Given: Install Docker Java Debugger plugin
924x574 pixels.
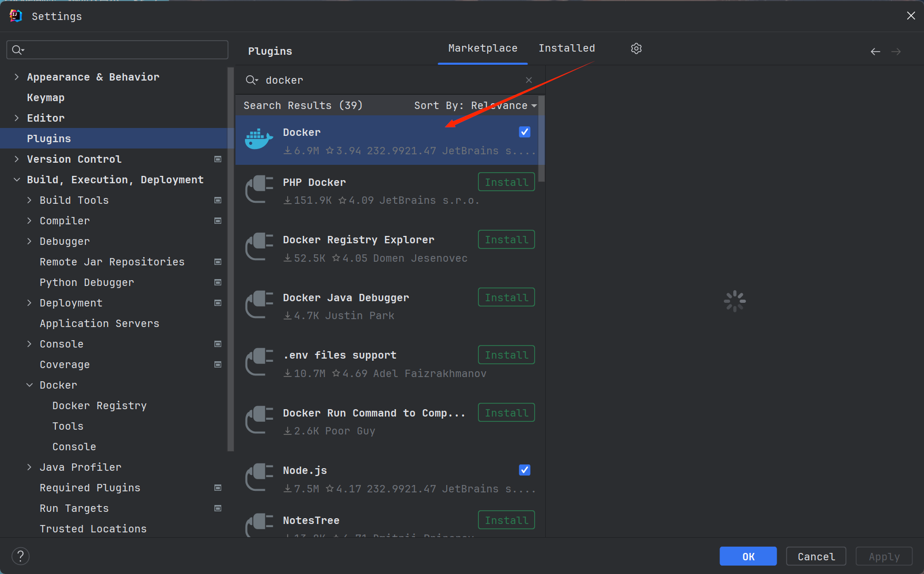Looking at the screenshot, I should tap(506, 298).
